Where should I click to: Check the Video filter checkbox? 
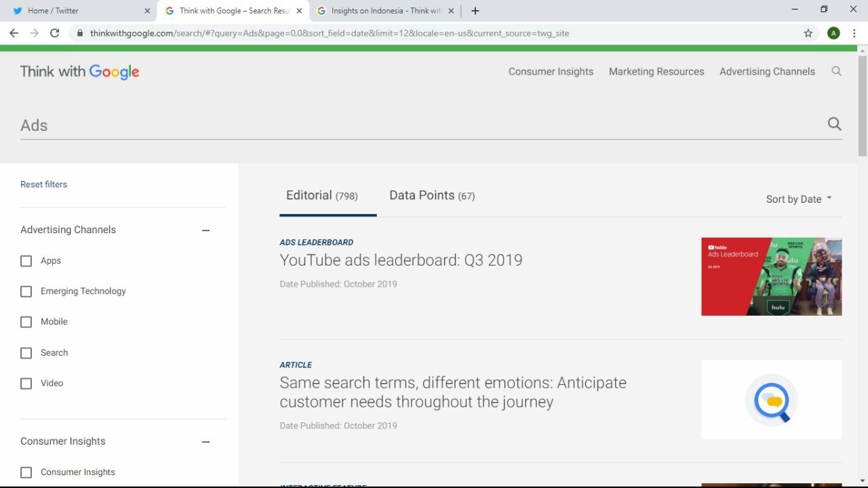click(x=26, y=384)
